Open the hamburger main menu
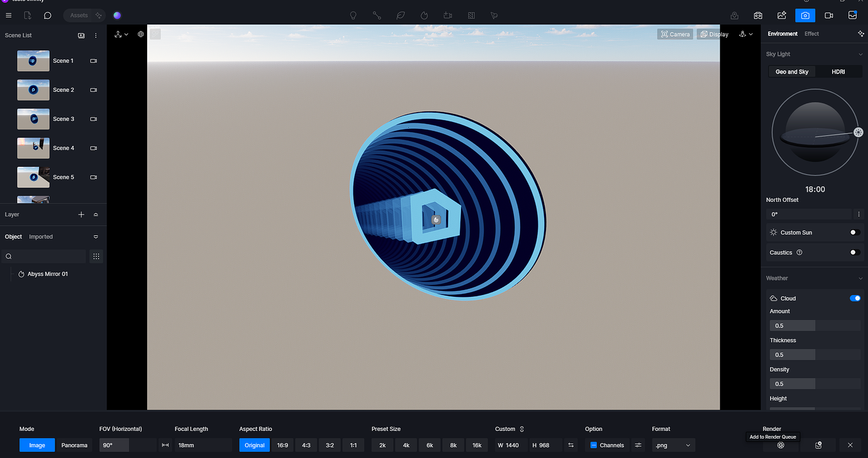This screenshot has width=868, height=458. coord(9,15)
